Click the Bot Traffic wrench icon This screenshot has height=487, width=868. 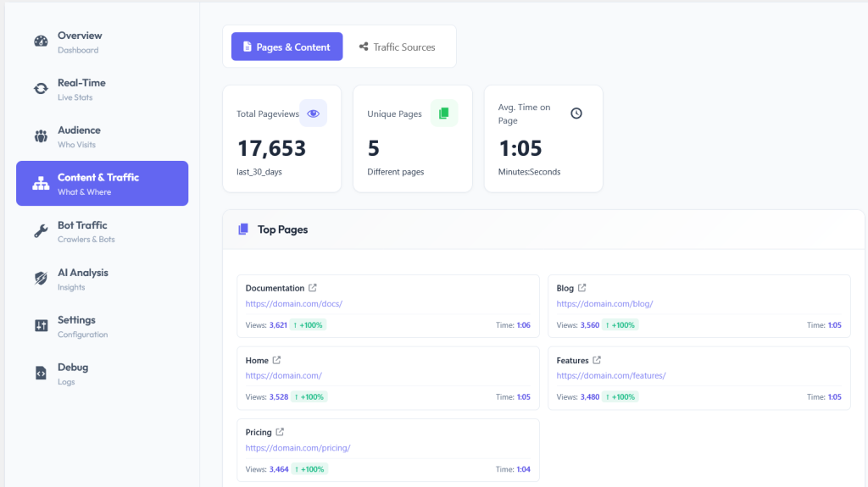coord(41,230)
